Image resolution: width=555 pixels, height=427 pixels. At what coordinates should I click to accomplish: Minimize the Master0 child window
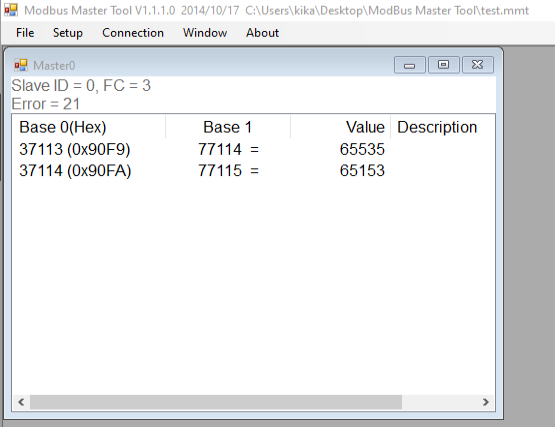[x=410, y=65]
